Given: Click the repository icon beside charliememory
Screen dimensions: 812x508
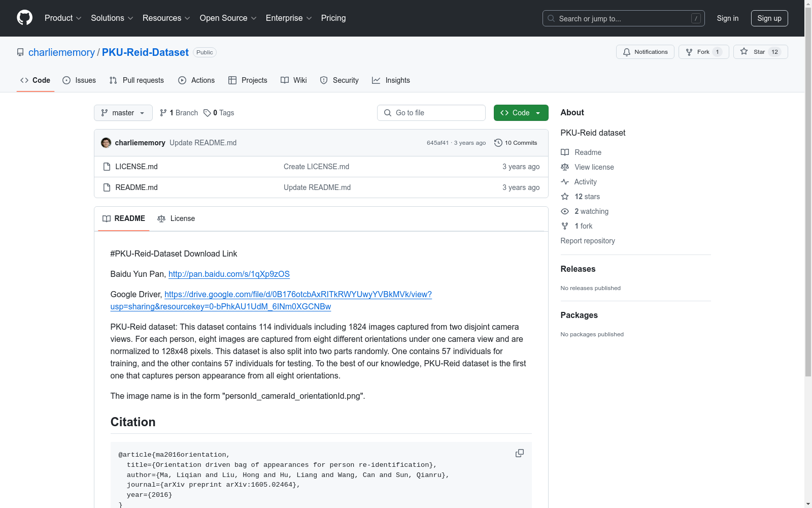Looking at the screenshot, I should click(x=20, y=52).
